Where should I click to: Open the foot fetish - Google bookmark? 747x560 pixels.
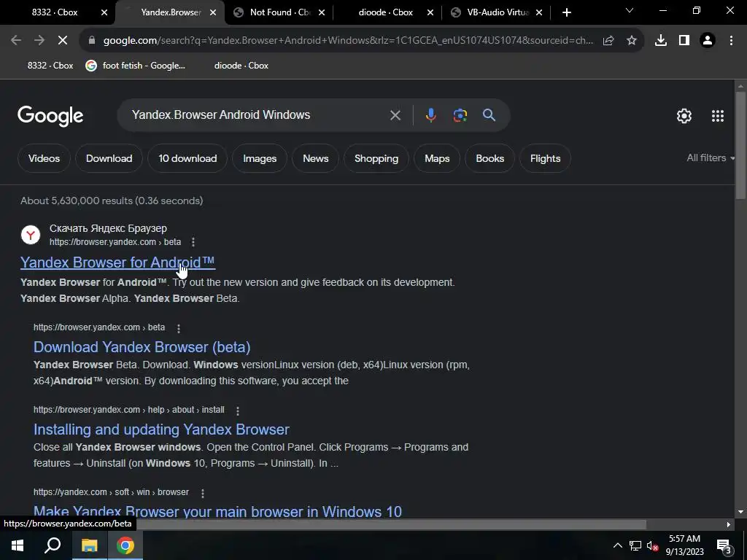[135, 66]
